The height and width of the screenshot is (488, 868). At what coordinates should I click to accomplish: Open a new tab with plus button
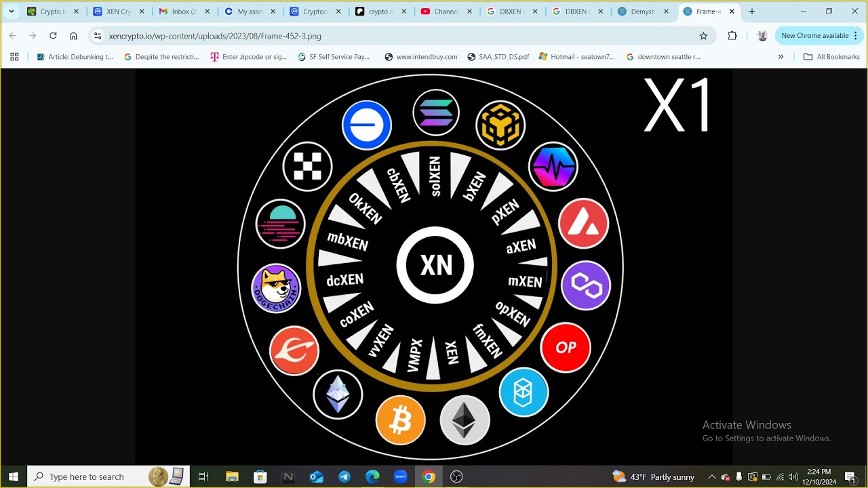click(x=751, y=12)
